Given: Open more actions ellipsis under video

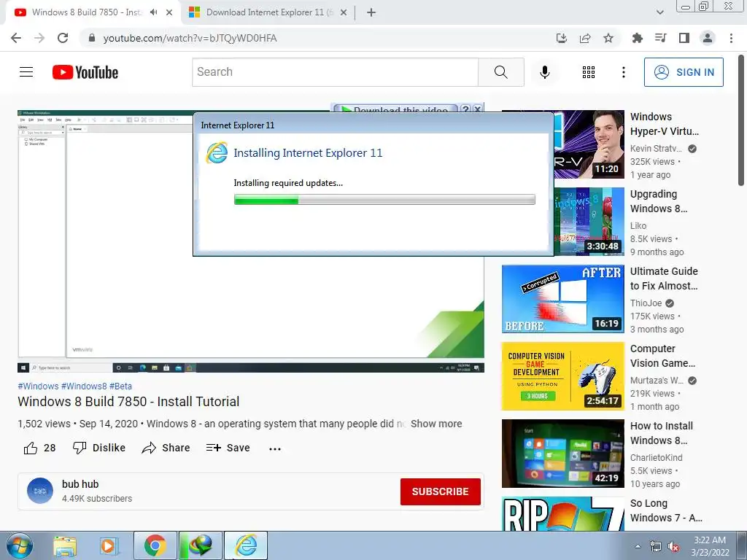Looking at the screenshot, I should pos(275,448).
